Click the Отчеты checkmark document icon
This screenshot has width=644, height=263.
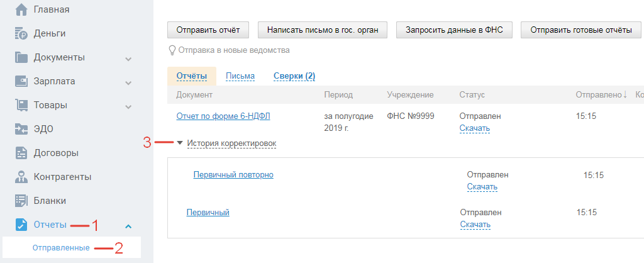tap(21, 225)
